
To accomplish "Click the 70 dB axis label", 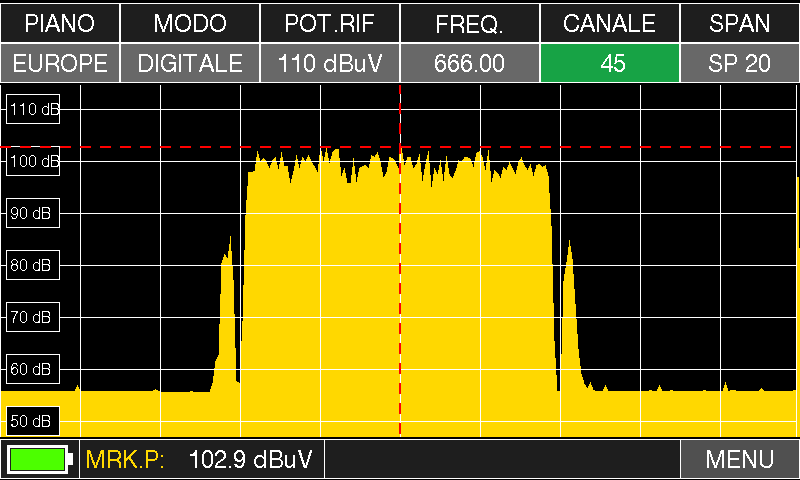I will coord(33,317).
